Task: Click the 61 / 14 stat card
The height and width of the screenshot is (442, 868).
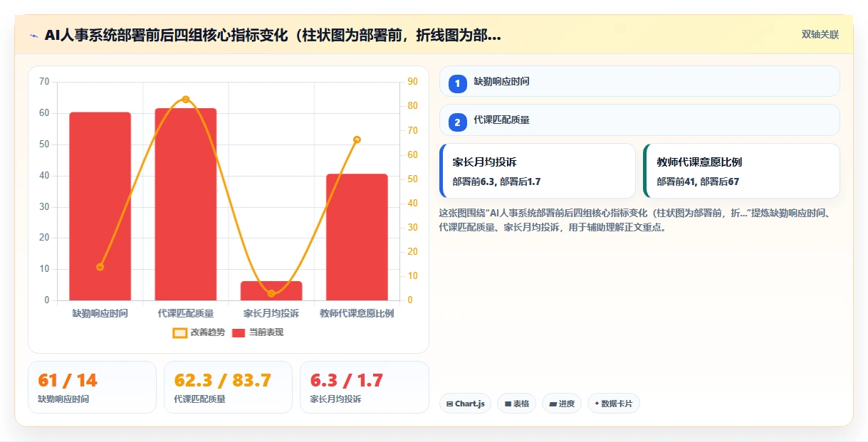Action: [x=92, y=387]
